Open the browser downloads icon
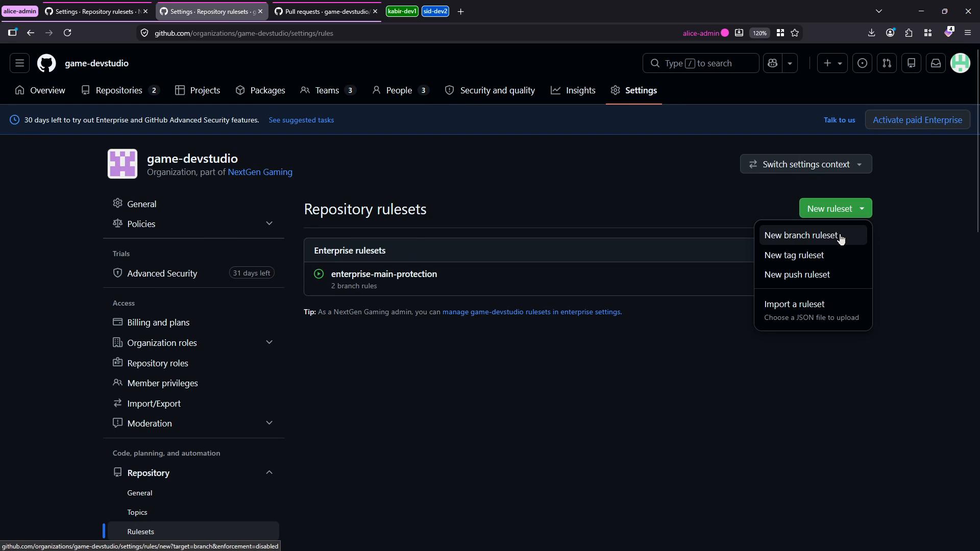The height and width of the screenshot is (551, 980). tap(871, 33)
